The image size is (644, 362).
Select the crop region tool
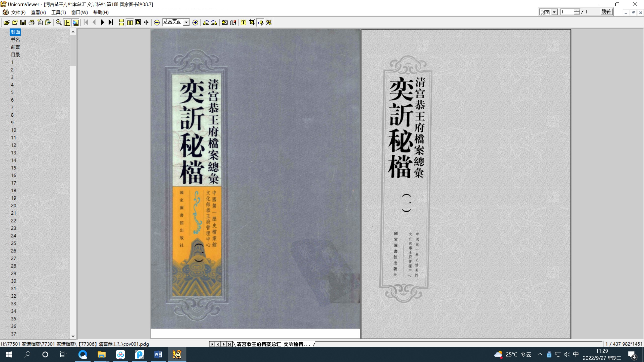point(252,22)
